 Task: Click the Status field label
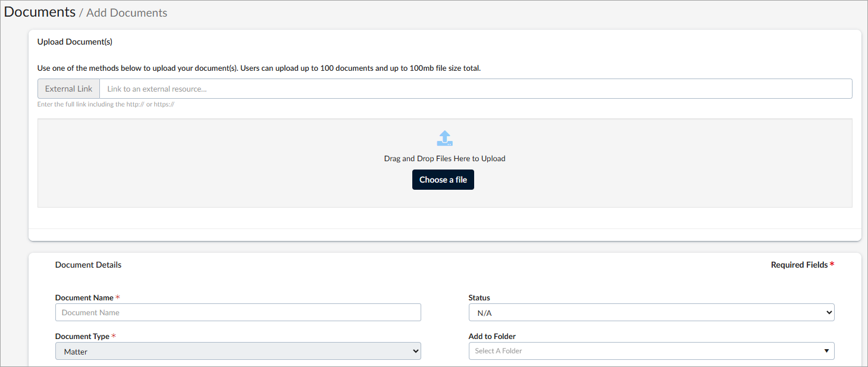[479, 297]
